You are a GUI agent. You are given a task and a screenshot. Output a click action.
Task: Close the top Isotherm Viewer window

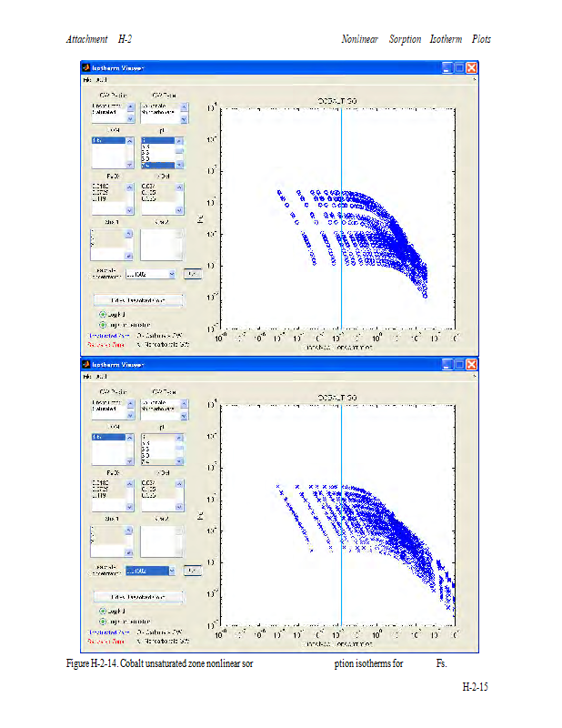pyautogui.click(x=472, y=67)
